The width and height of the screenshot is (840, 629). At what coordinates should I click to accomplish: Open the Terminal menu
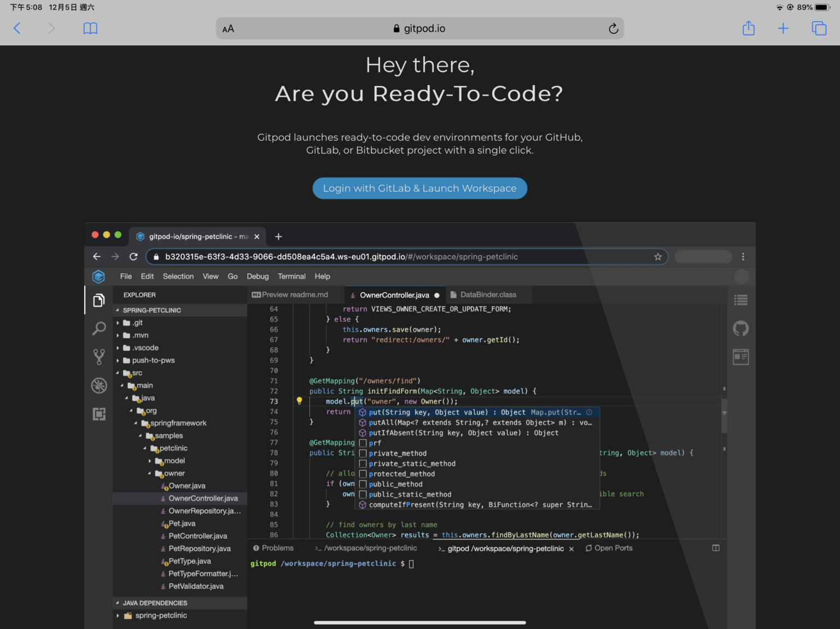click(x=291, y=277)
